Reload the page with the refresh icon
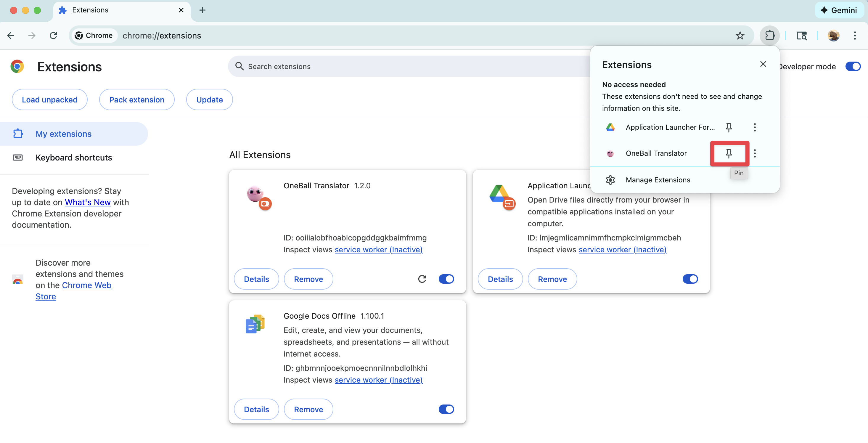Viewport: 868px width, 443px height. (53, 36)
